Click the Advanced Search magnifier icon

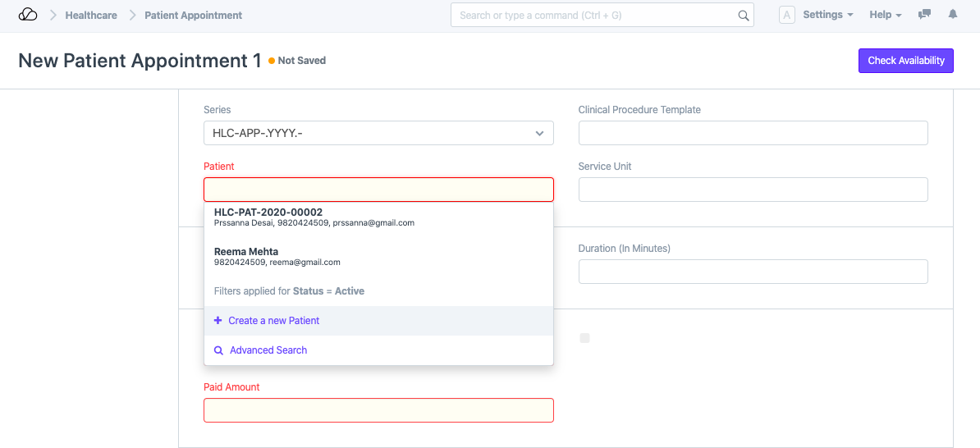218,350
